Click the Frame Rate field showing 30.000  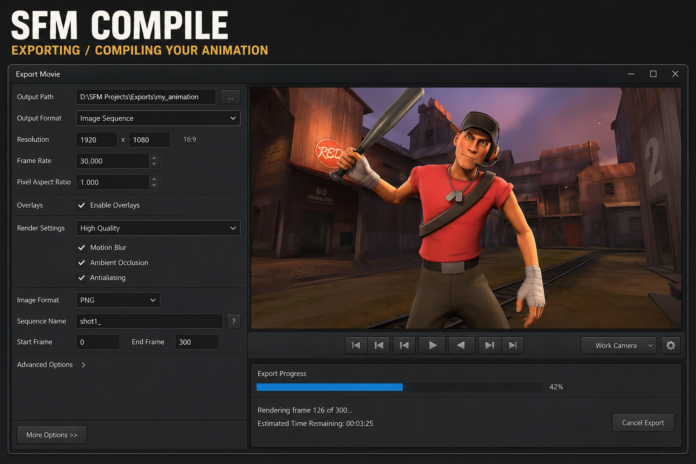pyautogui.click(x=113, y=161)
